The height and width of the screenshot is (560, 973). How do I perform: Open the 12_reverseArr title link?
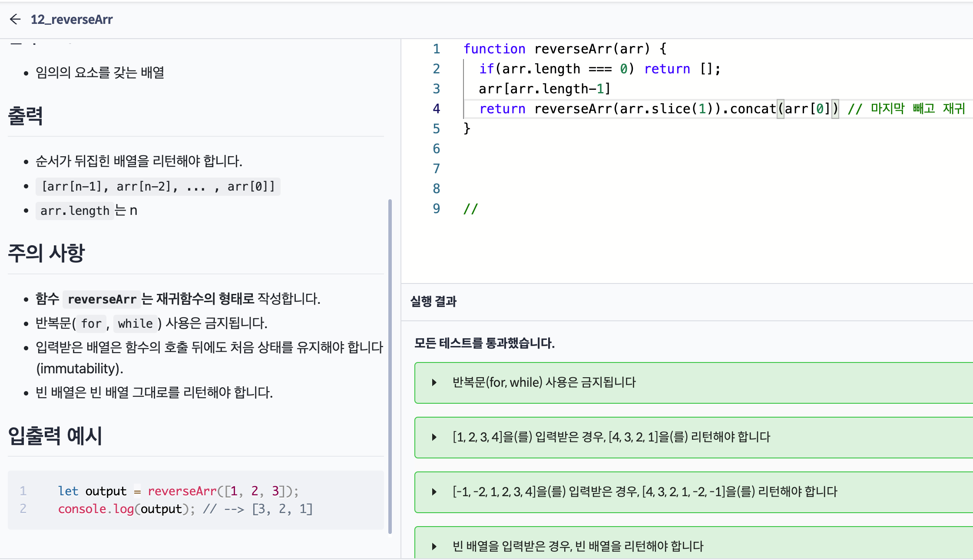pos(71,20)
